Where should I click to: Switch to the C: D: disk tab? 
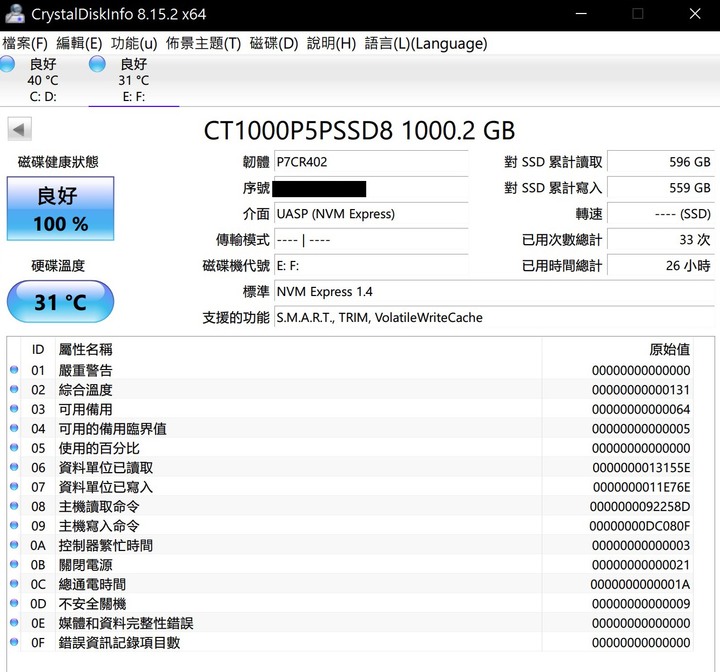pos(43,80)
